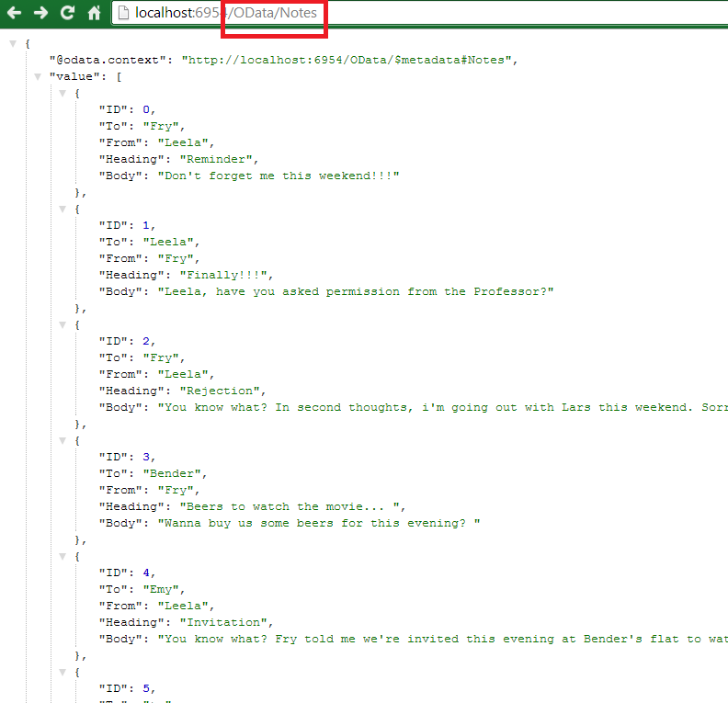Click the "Finally!!!" heading value

point(223,275)
